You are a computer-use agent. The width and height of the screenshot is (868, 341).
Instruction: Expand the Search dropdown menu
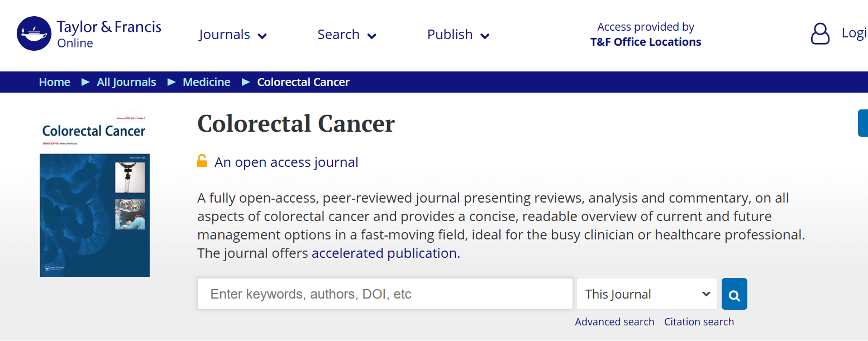tap(347, 35)
